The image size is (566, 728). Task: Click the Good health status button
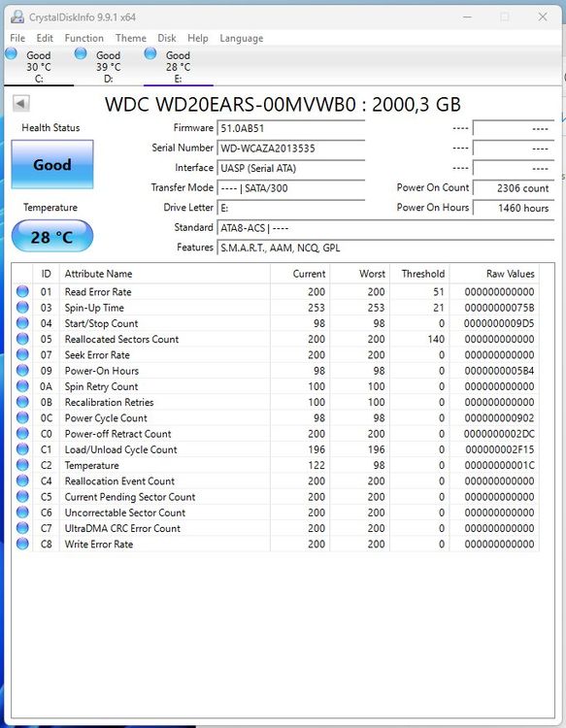tap(52, 164)
